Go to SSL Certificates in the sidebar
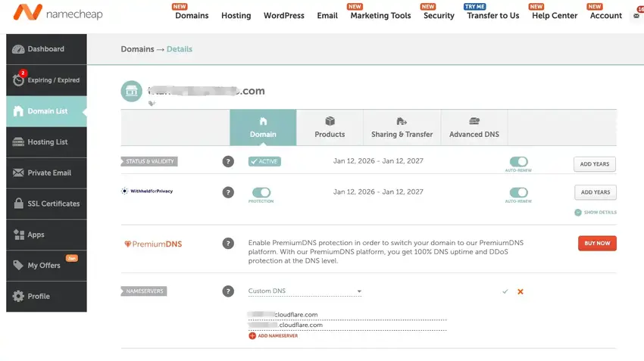 [x=46, y=204]
